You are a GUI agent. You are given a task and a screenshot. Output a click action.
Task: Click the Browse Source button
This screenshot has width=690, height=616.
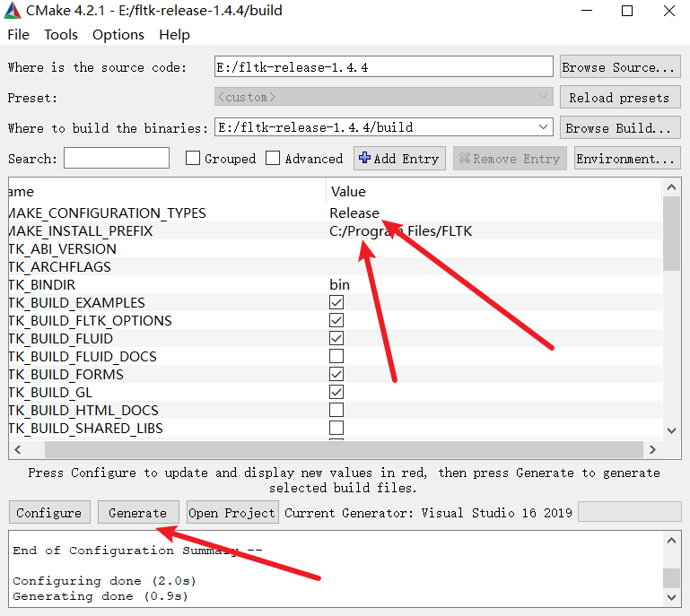[620, 67]
